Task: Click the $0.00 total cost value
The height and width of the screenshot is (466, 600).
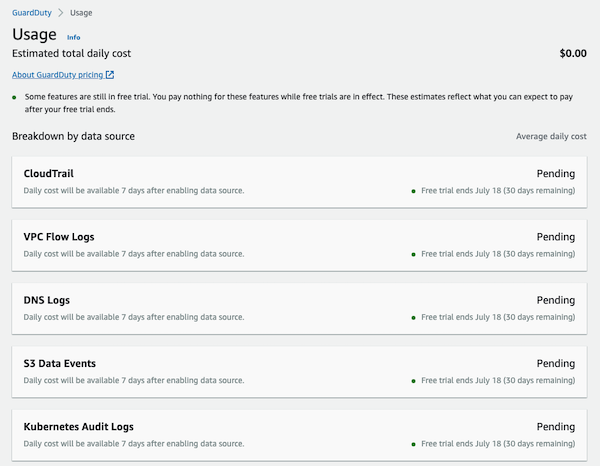Action: [x=573, y=53]
